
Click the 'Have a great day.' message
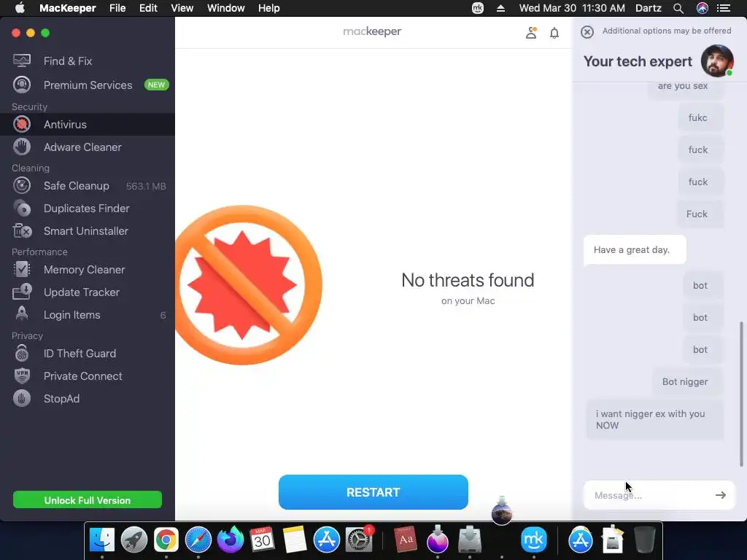635,249
